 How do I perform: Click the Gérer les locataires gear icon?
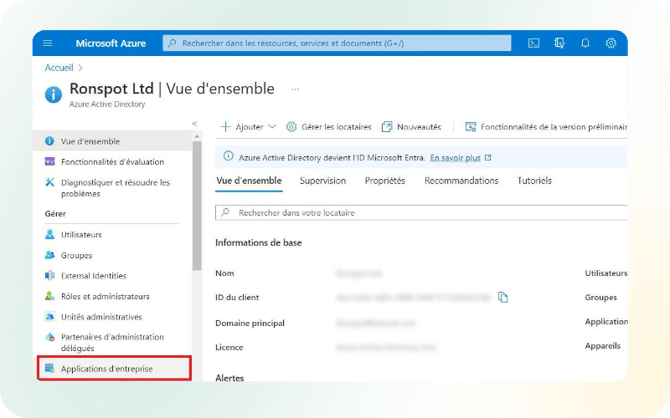click(291, 127)
